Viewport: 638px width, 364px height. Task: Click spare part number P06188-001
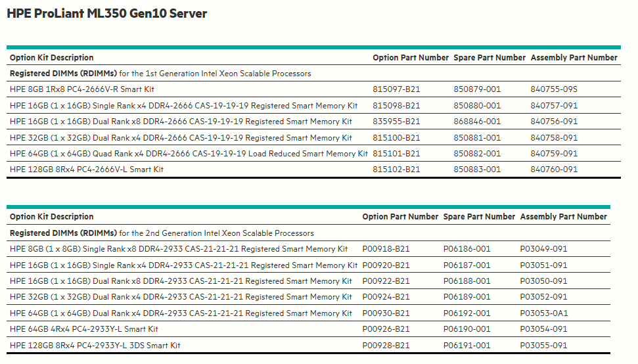467,281
